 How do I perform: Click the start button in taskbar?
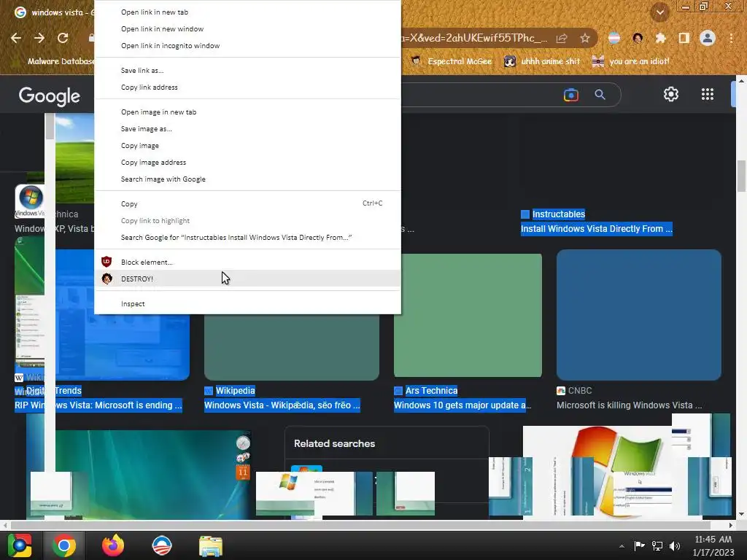[20, 545]
